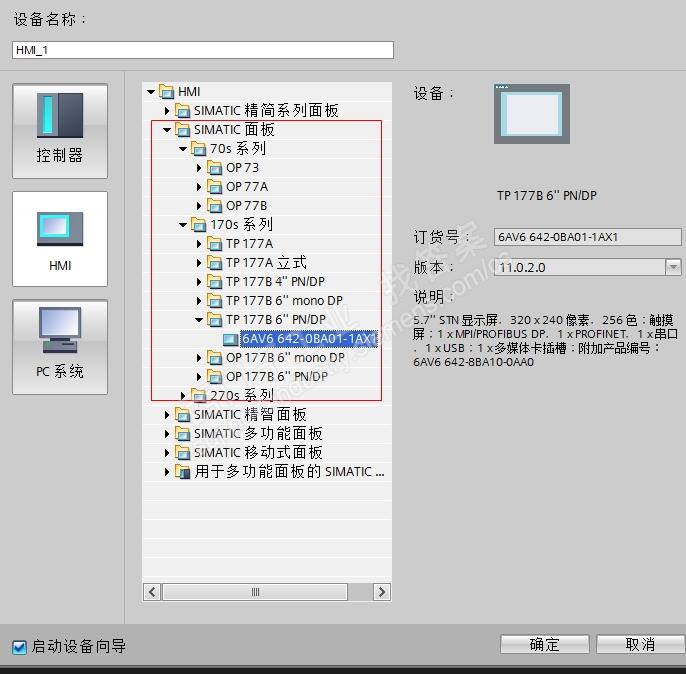Click TP 177B 6" mono DP folder icon
The height and width of the screenshot is (674, 686).
(x=214, y=300)
